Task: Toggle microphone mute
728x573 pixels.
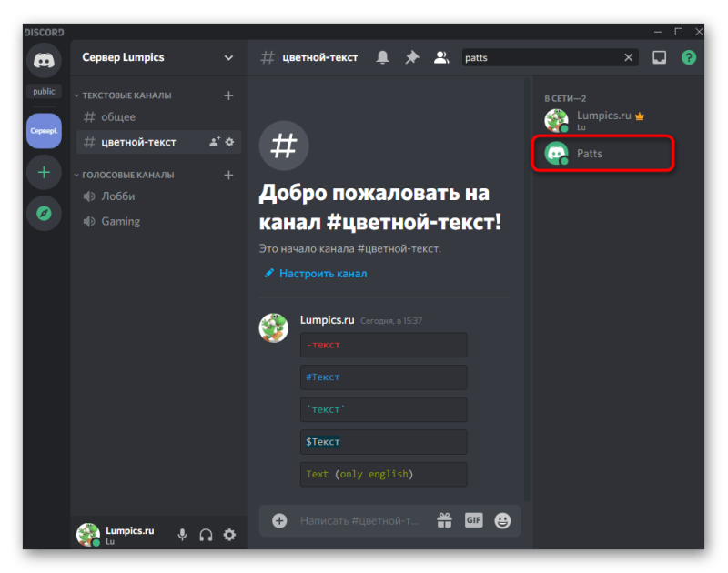Action: (x=183, y=535)
